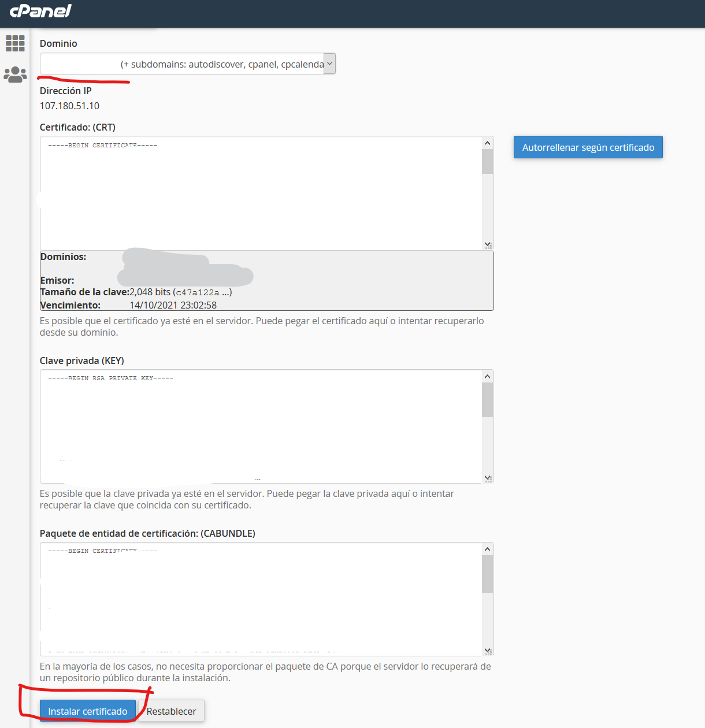Image resolution: width=705 pixels, height=728 pixels.
Task: Click the Instalar certificado button
Action: tap(87, 711)
